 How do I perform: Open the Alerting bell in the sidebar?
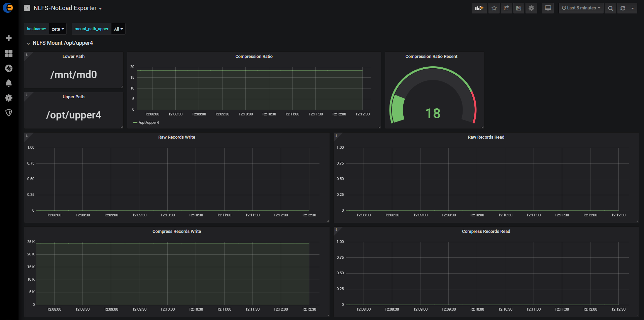pyautogui.click(x=9, y=83)
